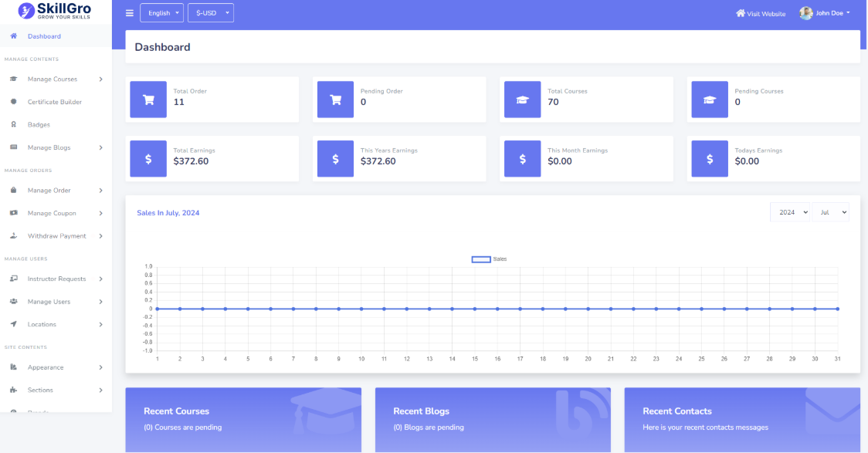Open the Jul month selector

[831, 212]
